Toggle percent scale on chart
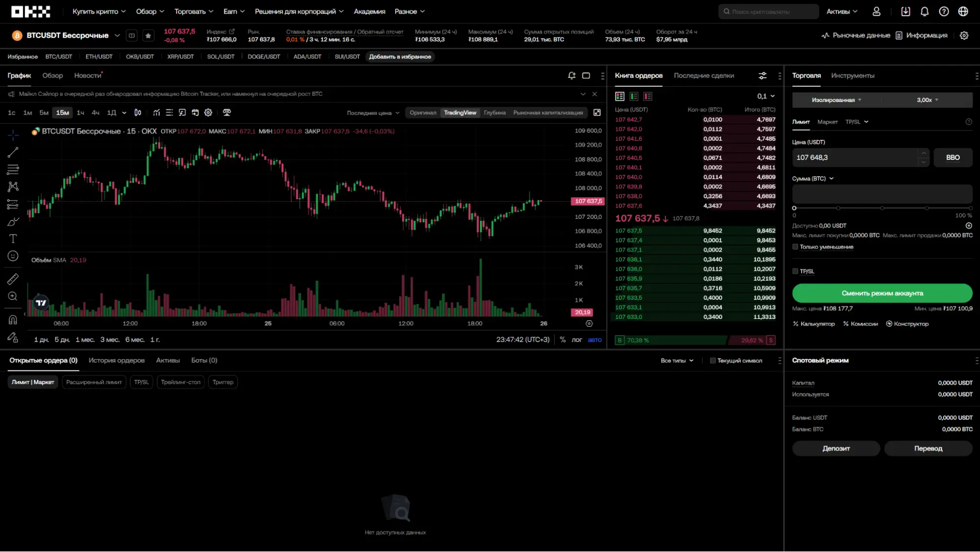Viewport: 980px width, 552px height. tap(563, 340)
